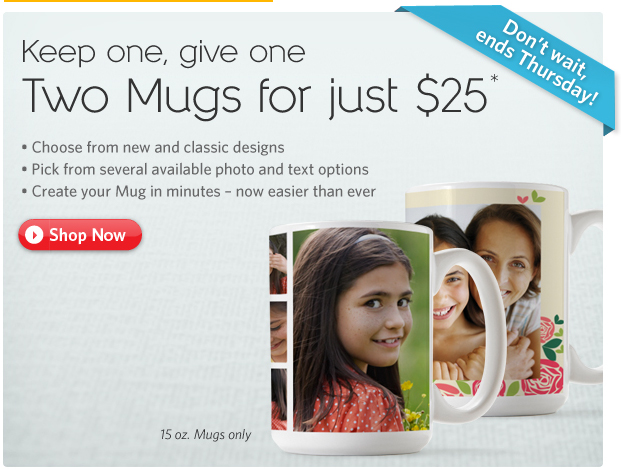The width and height of the screenshot is (621, 469).
Task: Click the back mug's handle at the right edge
Action: 585,297
